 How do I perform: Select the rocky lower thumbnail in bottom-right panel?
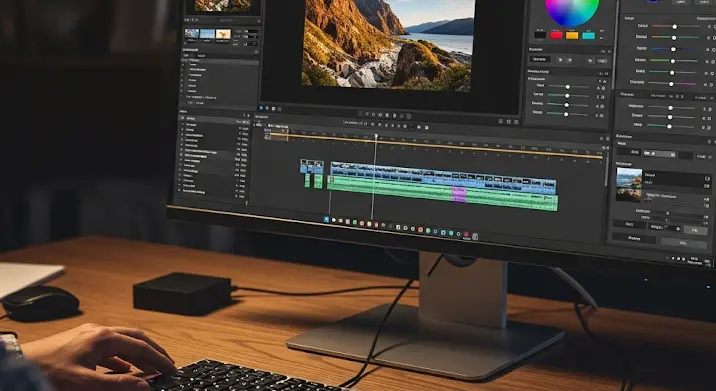(x=628, y=196)
